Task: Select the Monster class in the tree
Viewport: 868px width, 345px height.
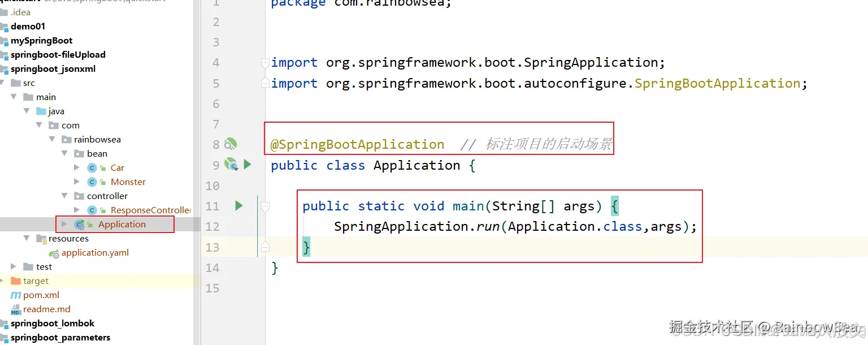Action: 128,182
